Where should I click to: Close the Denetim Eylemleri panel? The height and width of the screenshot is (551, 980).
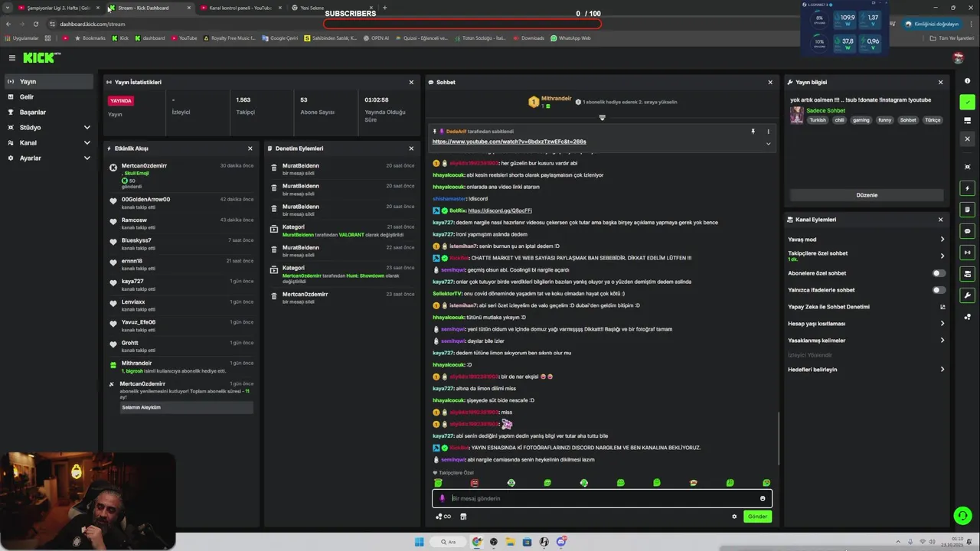(411, 148)
